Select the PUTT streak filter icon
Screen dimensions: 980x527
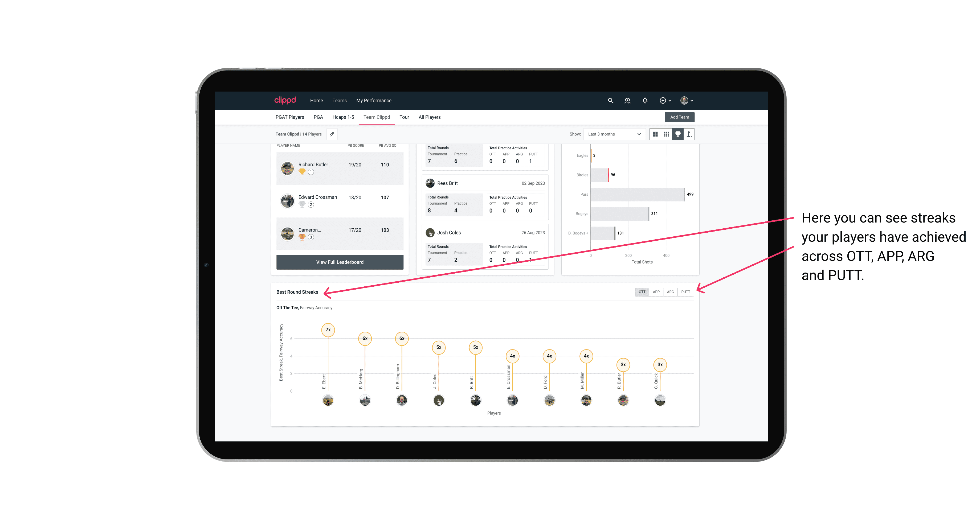pyautogui.click(x=685, y=291)
